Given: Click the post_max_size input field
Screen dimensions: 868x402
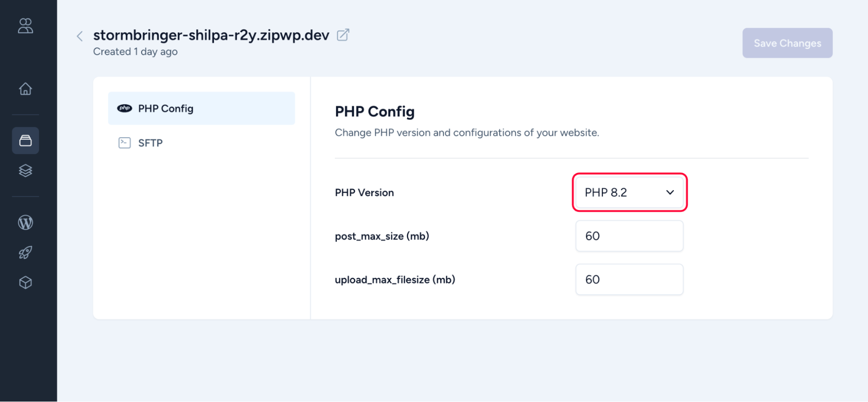Looking at the screenshot, I should 629,236.
